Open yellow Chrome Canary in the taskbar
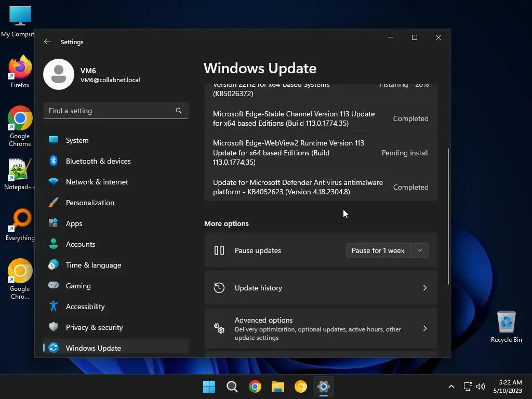 301,387
